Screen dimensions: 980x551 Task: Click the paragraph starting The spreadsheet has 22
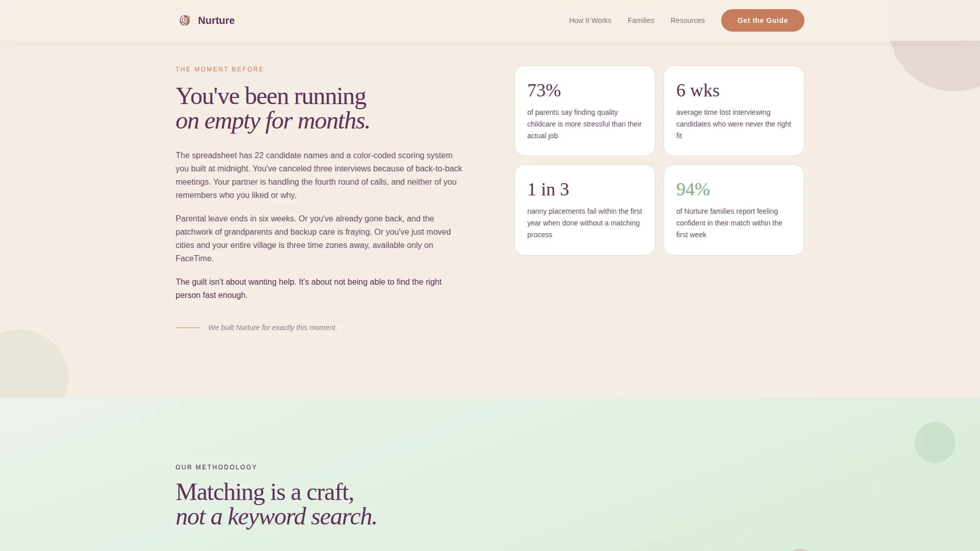click(x=319, y=175)
